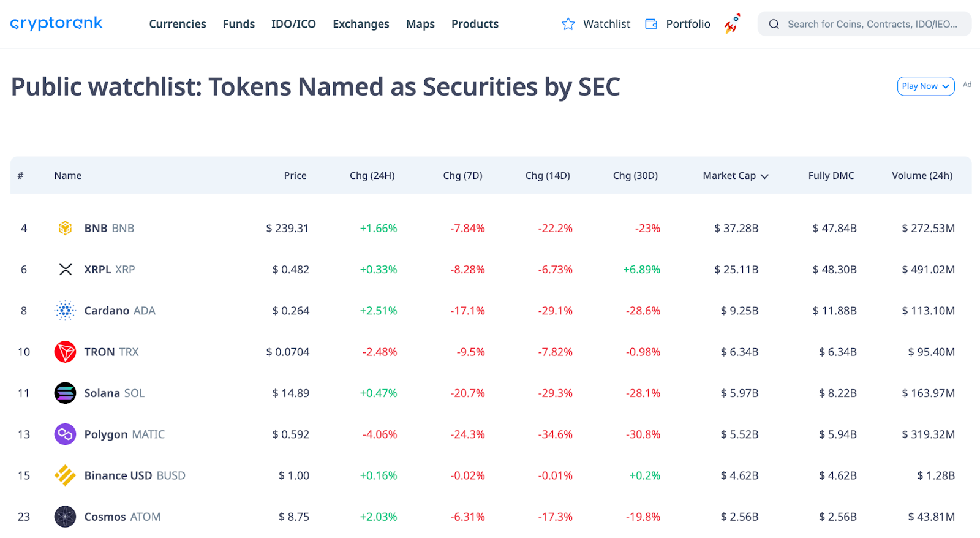Click the Binance USD coin logo icon
The width and height of the screenshot is (980, 538).
(x=65, y=475)
